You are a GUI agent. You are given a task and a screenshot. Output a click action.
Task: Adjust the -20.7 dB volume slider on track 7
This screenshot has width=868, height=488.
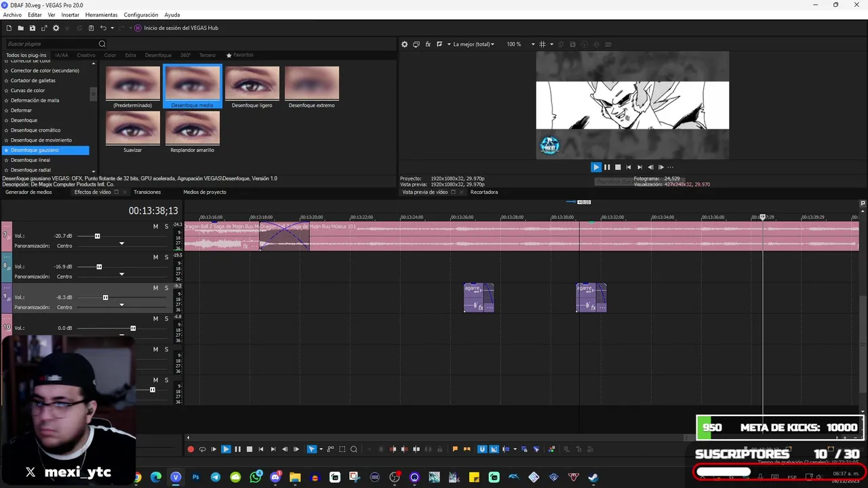tap(97, 236)
